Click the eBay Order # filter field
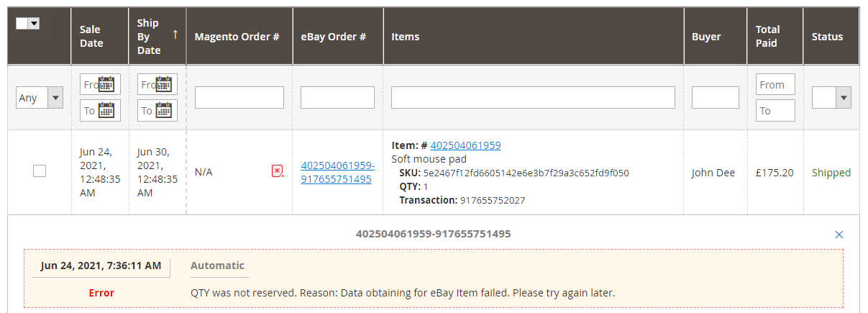This screenshot has width=868, height=313. 337,98
